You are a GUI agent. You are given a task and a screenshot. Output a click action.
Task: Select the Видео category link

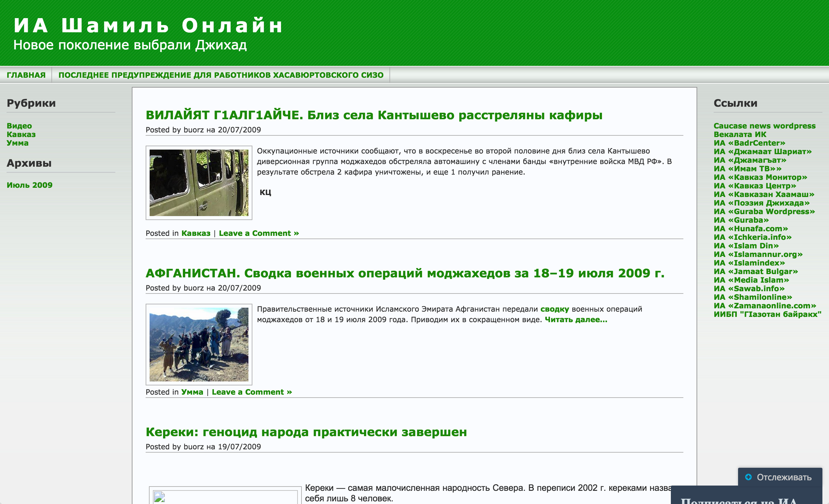pos(19,126)
